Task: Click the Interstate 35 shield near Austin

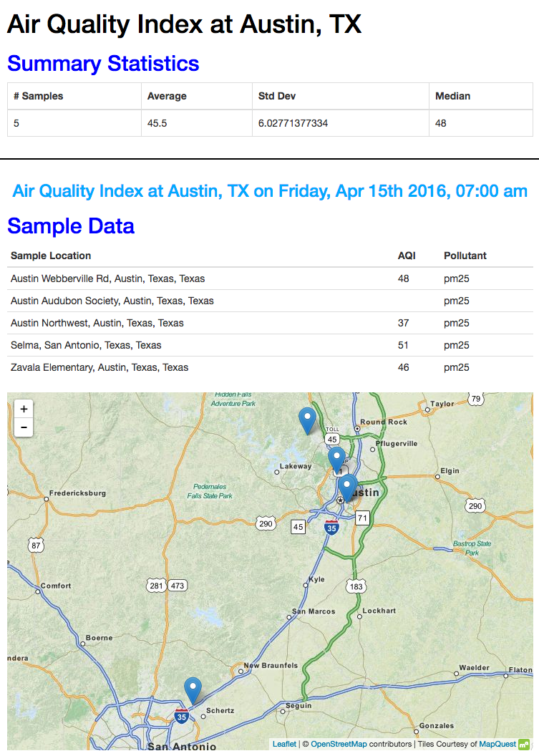Action: (x=331, y=527)
